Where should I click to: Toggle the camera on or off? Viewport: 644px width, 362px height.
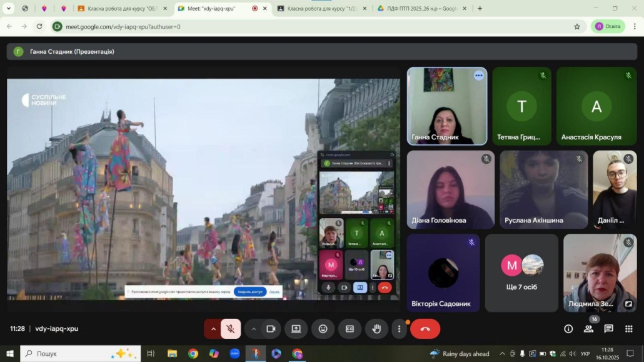271,329
